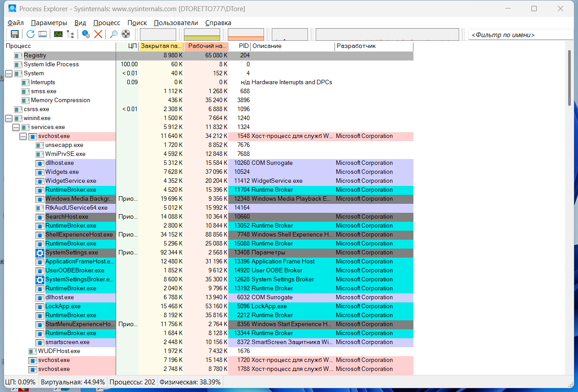Open the System Information graph icon
Screen dimensions: 578x392
pos(58,34)
